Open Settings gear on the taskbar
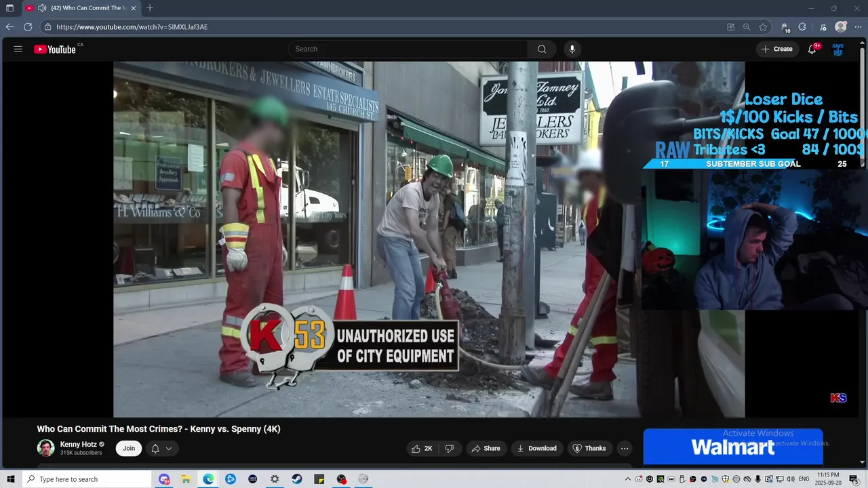This screenshot has height=488, width=868. (275, 479)
